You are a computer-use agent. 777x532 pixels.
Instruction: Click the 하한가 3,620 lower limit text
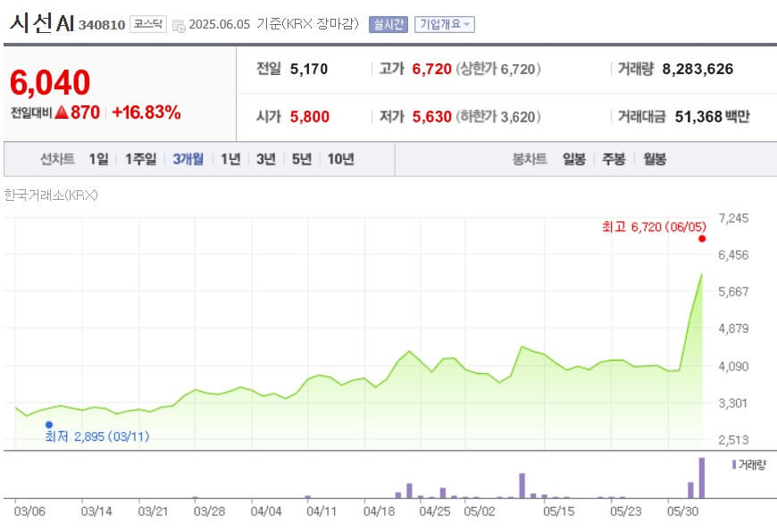coord(498,117)
